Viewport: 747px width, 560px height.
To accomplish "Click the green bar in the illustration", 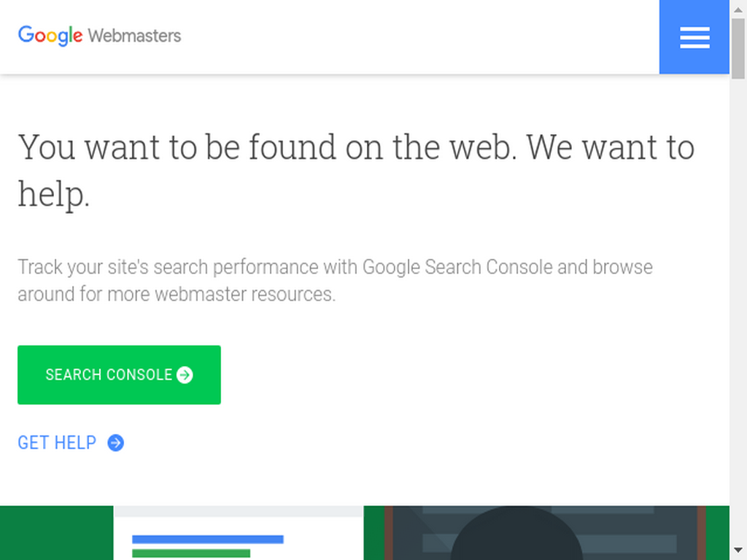I will coord(191,553).
